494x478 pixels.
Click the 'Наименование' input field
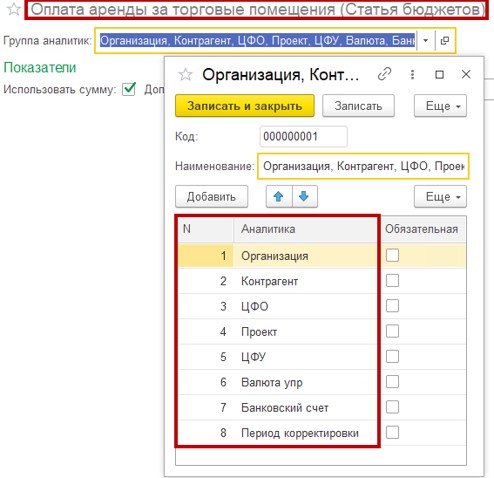click(363, 166)
